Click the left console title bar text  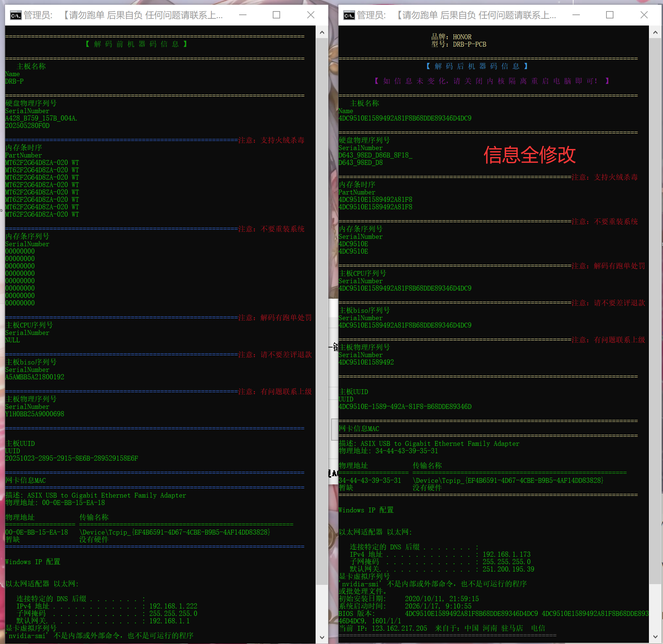click(x=111, y=15)
